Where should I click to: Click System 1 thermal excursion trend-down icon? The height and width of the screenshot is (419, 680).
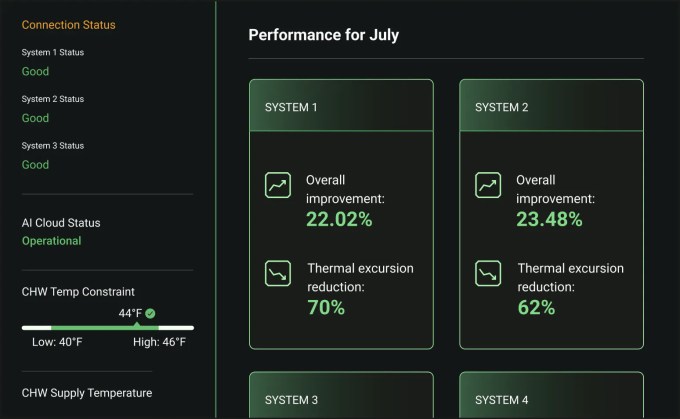[277, 273]
